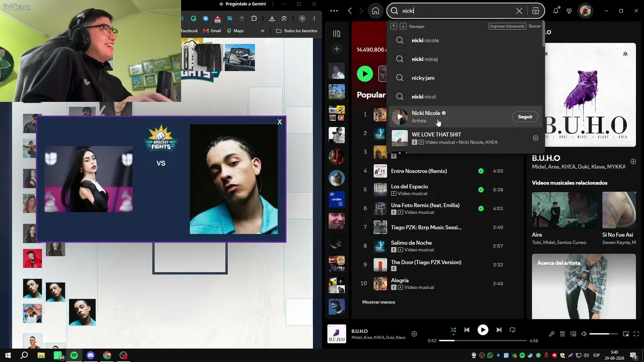Screen dimensions: 644x362
Task: Add WE LOVE THAT SHIT to library
Action: (535, 138)
